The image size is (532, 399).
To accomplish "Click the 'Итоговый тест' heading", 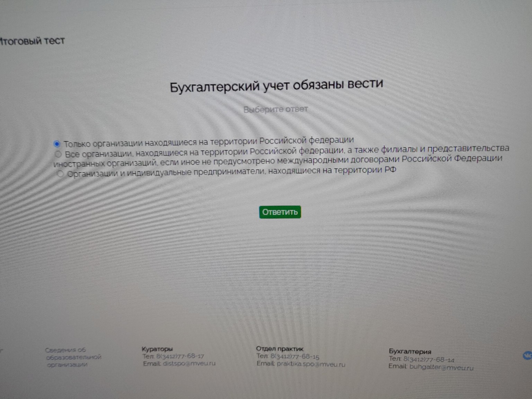I will [x=32, y=40].
